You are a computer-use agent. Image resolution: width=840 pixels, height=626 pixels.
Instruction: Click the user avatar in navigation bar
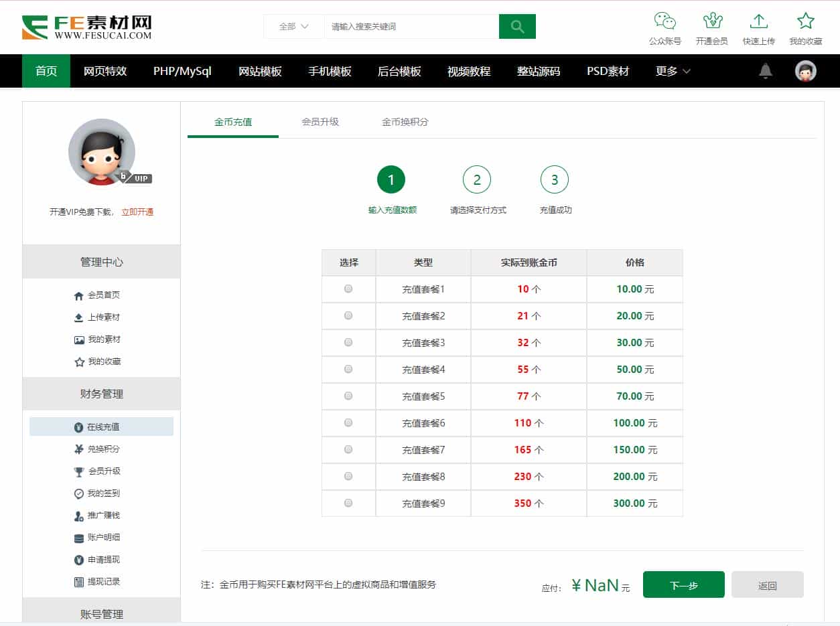click(x=806, y=71)
